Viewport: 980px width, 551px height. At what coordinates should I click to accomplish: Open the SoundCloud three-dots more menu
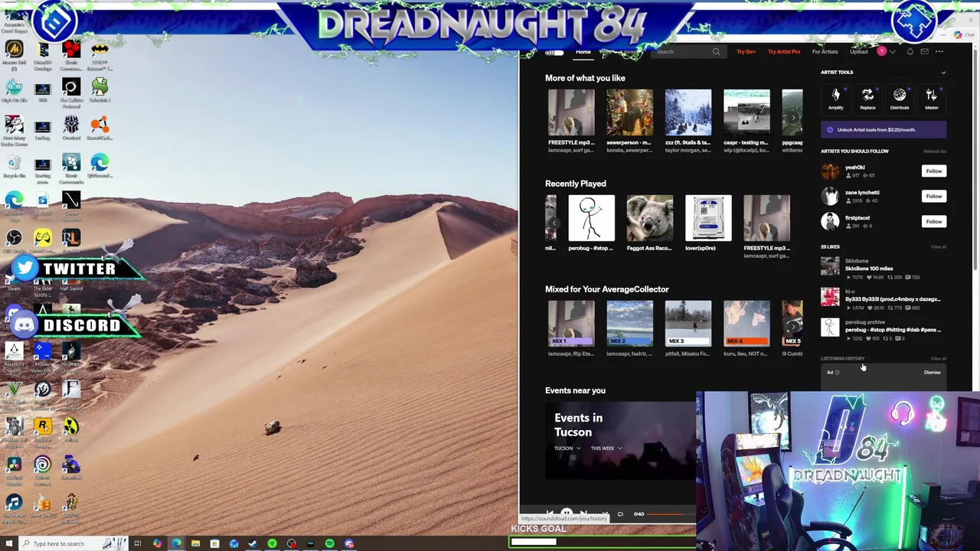coord(939,51)
